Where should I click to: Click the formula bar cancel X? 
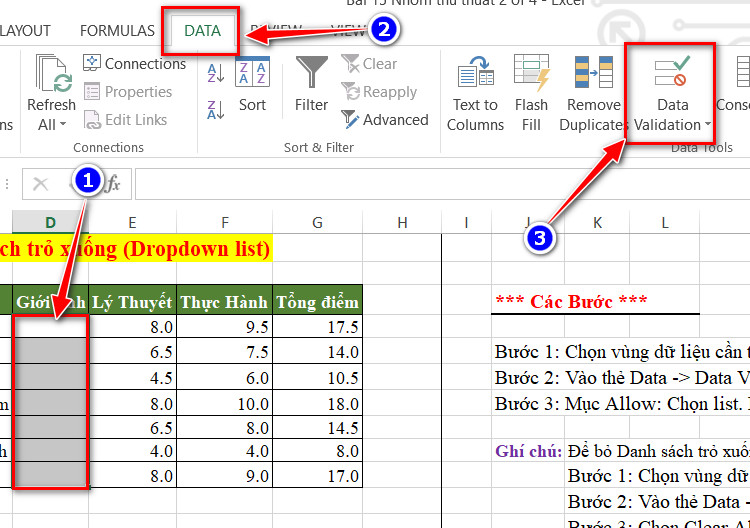coord(41,183)
